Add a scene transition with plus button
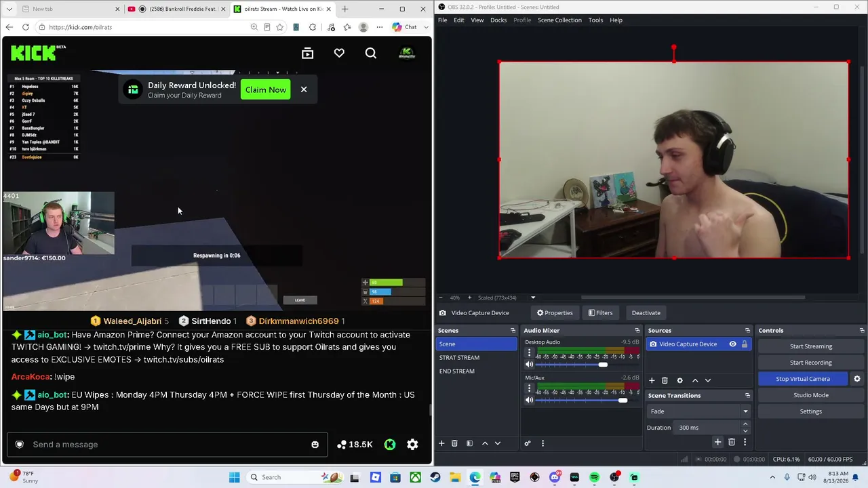The image size is (868, 488). [x=718, y=443]
